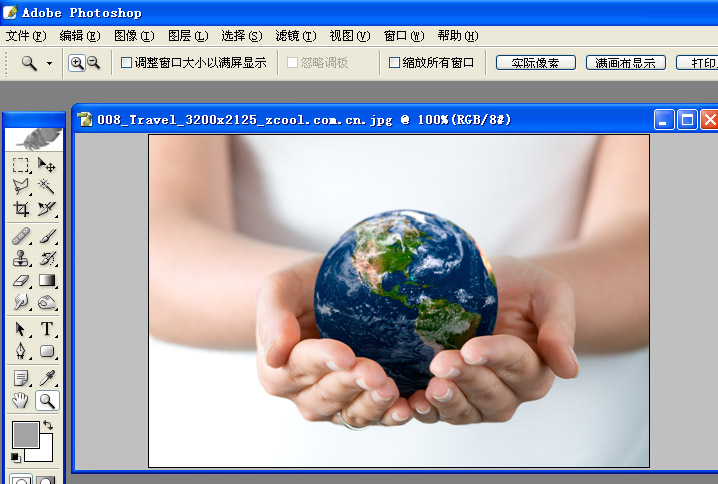Image resolution: width=718 pixels, height=484 pixels.
Task: Select the Slice tool
Action: coord(47,208)
